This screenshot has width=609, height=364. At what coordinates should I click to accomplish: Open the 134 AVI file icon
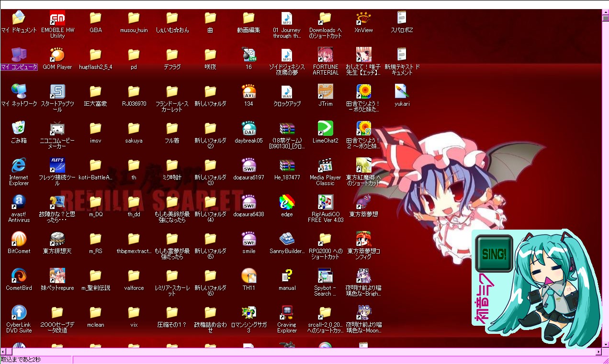249,92
